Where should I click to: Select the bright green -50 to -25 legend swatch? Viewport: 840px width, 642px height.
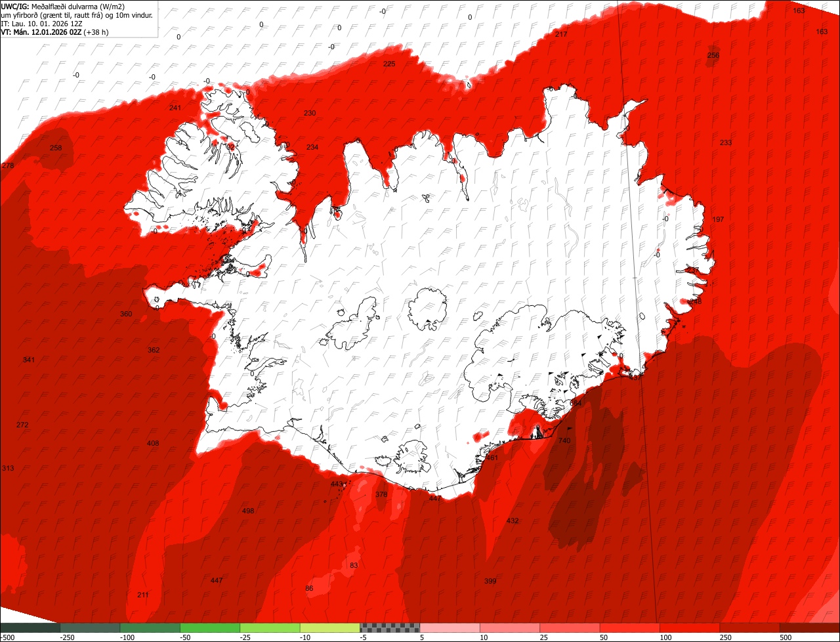210,628
